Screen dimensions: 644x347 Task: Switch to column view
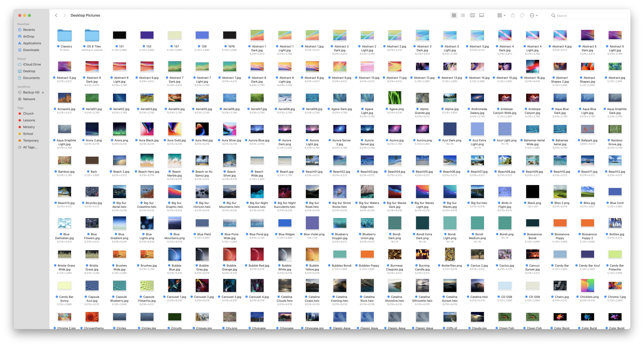tap(472, 15)
